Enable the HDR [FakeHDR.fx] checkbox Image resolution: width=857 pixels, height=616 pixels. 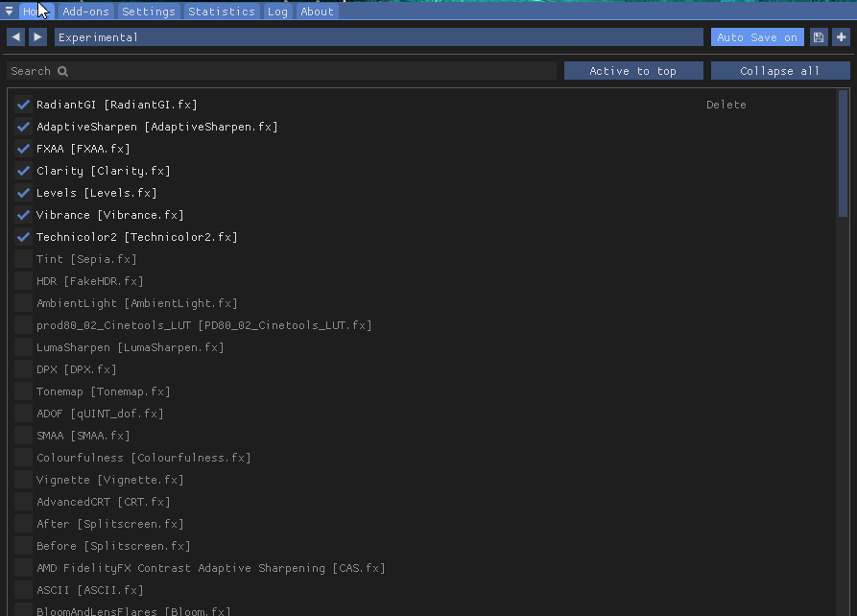click(23, 281)
